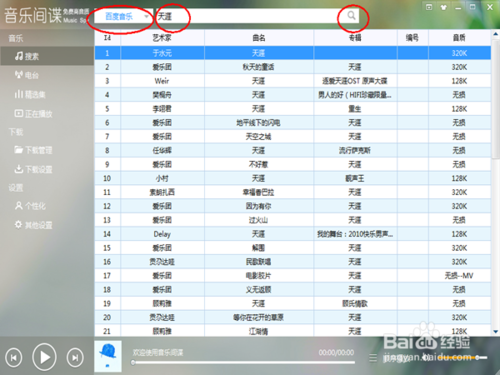Select song 义无返顾 in row 18

259,290
